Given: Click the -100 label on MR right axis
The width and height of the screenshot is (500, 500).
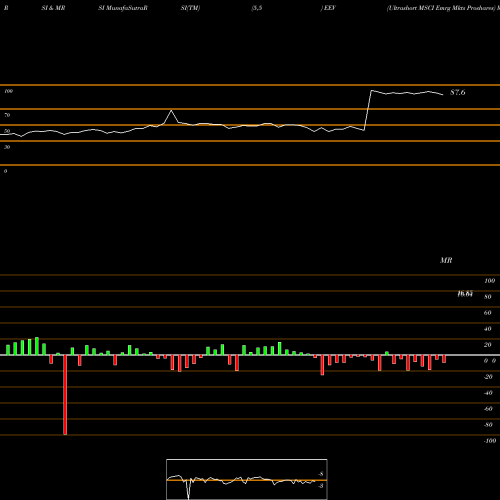Looking at the screenshot, I should (x=490, y=441).
